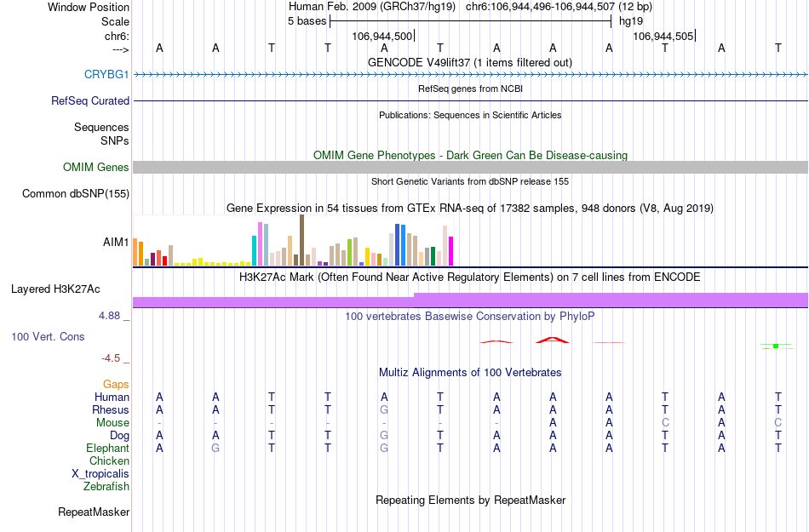Click the -4.5 PhyloP lower limit label
809x532 pixels.
point(111,358)
